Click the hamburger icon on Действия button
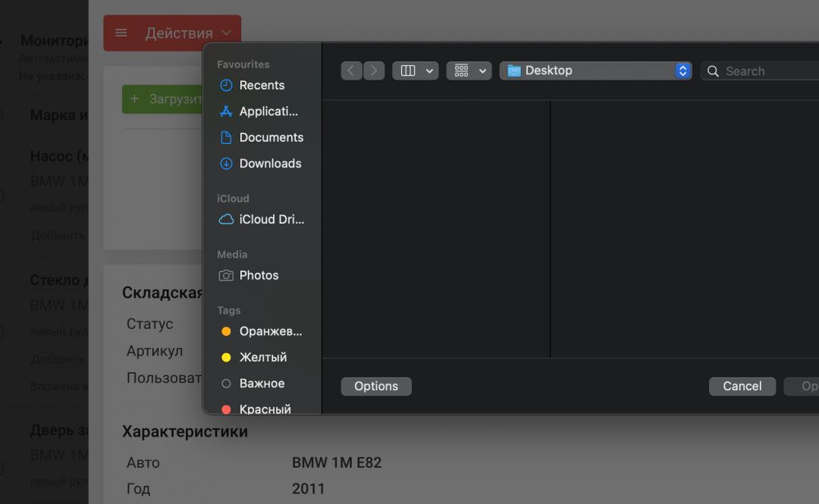This screenshot has height=504, width=819. pos(121,33)
